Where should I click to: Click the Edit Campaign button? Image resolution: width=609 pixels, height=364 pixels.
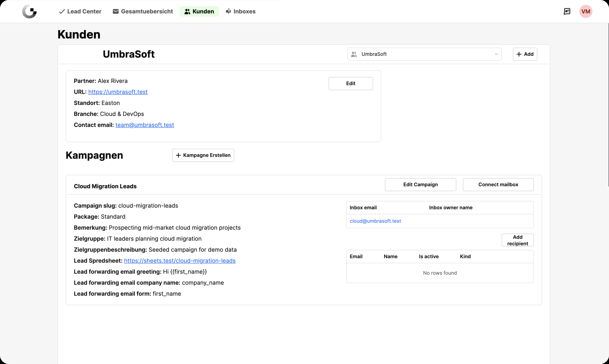(x=420, y=184)
